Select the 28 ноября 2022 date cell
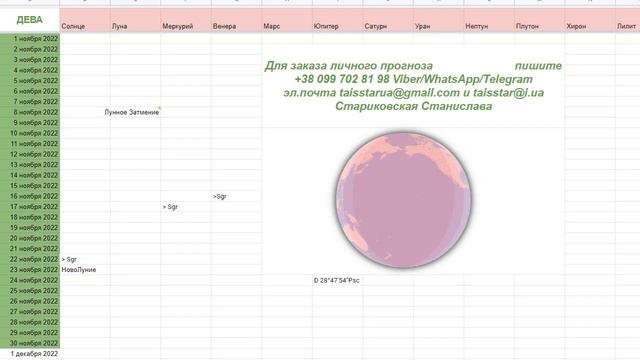This screenshot has width=640, height=360. 30,322
